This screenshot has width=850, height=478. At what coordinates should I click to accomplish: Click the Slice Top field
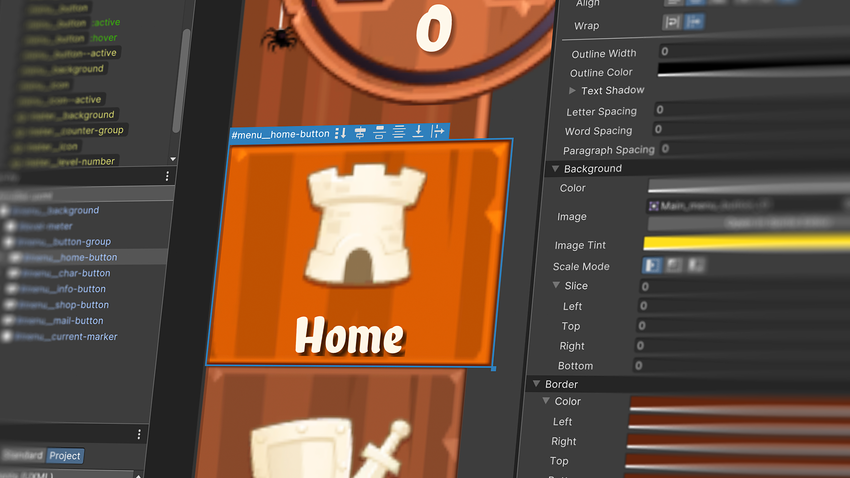[743, 326]
